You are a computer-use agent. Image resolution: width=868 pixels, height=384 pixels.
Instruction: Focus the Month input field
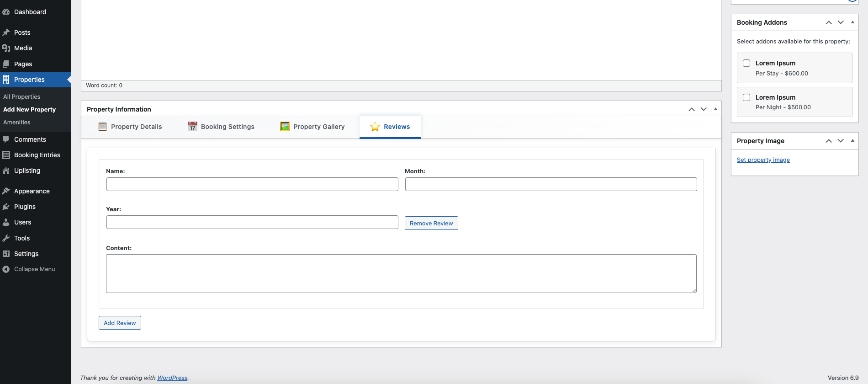551,184
